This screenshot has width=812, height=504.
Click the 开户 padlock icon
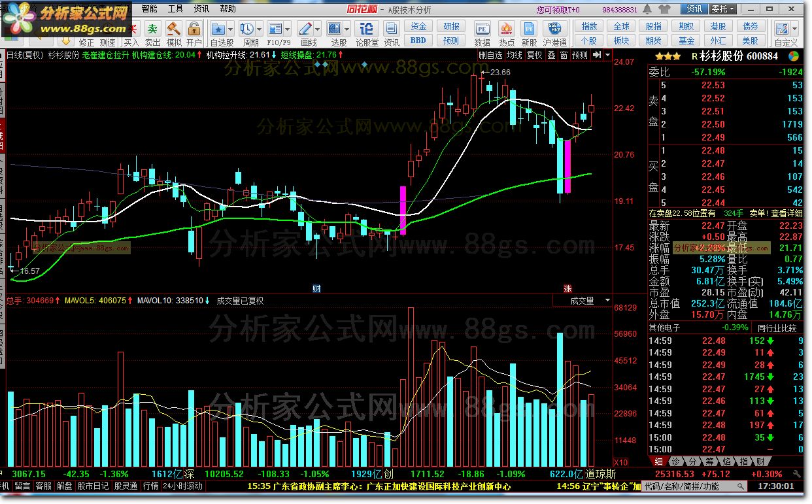pos(194,29)
